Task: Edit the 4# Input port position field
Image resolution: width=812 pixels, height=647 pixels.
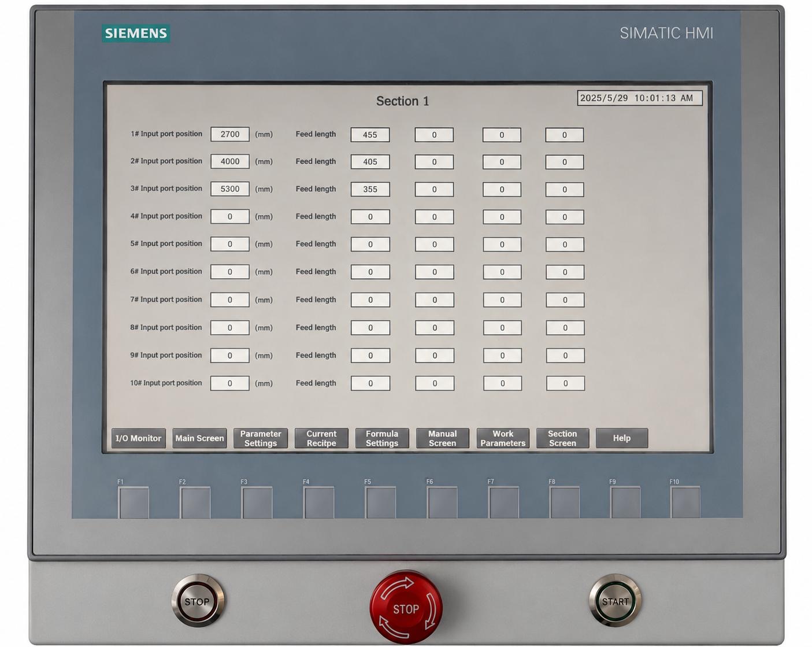Action: (230, 216)
